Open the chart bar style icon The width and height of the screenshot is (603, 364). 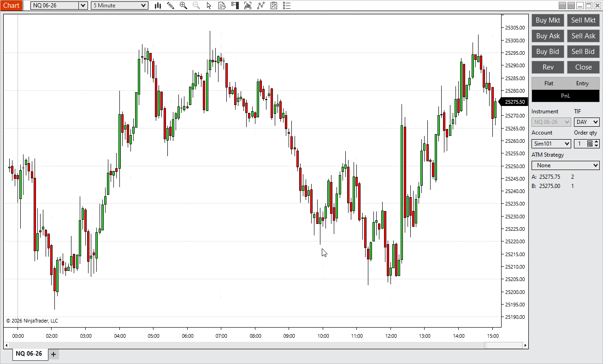pyautogui.click(x=158, y=6)
